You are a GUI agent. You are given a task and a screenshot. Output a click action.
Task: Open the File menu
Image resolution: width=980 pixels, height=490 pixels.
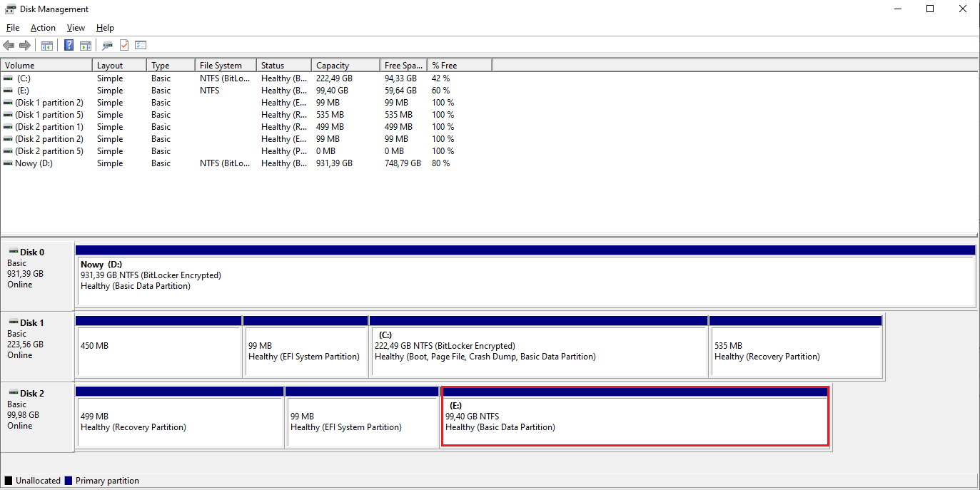point(13,28)
